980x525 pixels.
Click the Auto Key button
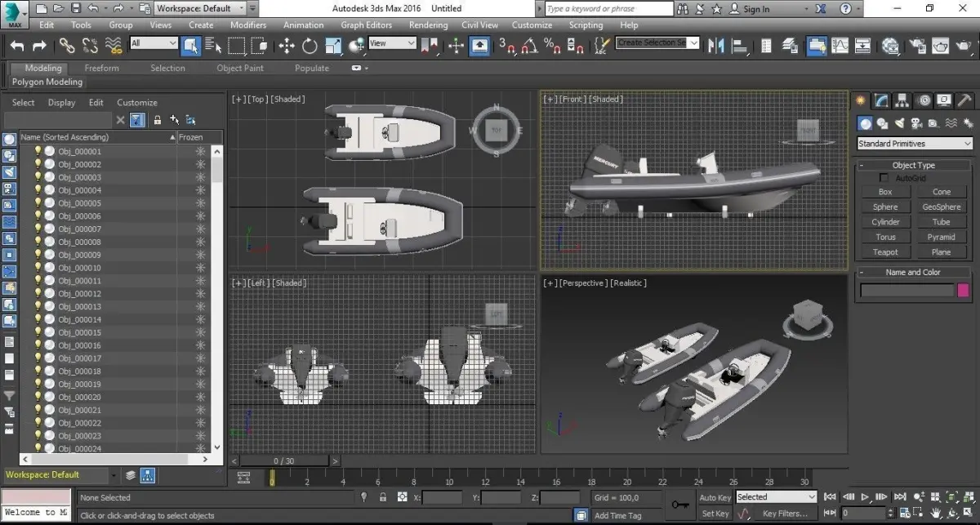tap(715, 497)
